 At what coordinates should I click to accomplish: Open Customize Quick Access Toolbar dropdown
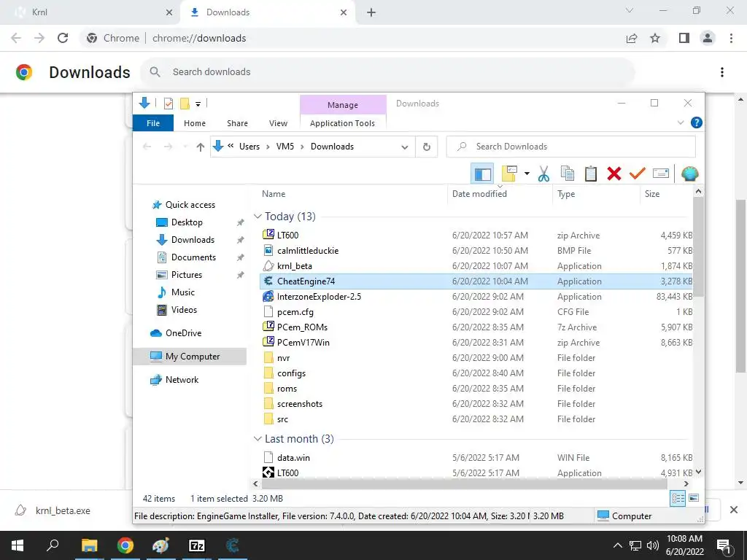(198, 104)
